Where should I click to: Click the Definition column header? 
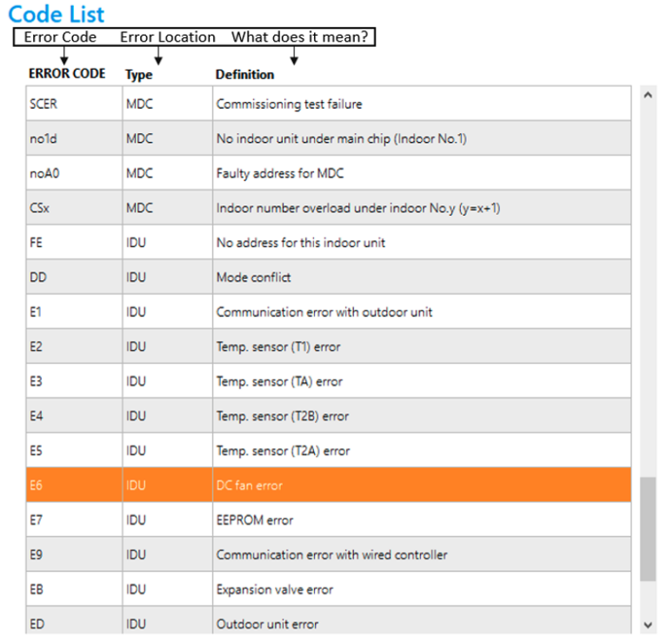244,75
